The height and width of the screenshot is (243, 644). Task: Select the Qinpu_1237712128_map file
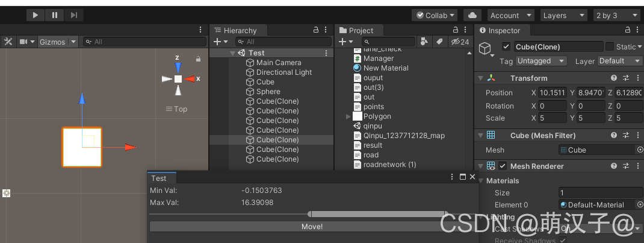[399, 135]
